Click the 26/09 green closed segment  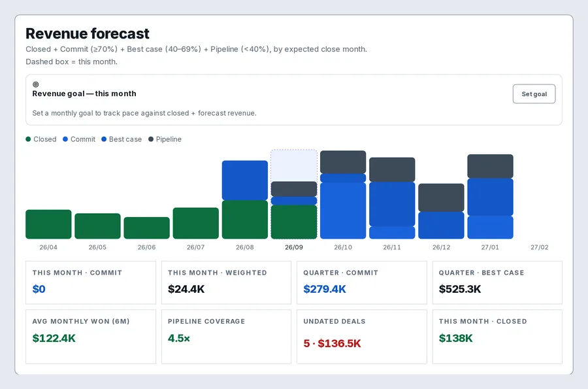294,222
